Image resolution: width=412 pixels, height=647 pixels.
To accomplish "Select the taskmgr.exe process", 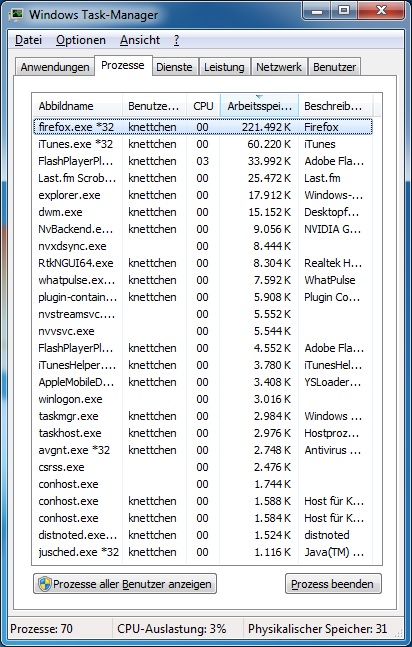I will coord(203,416).
